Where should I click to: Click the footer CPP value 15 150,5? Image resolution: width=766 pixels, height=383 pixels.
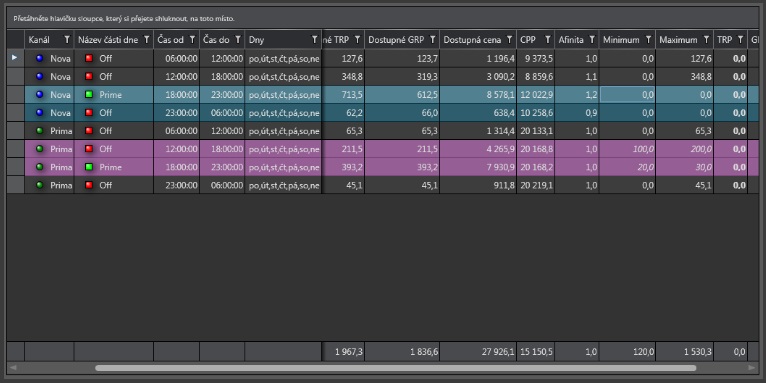coord(535,352)
